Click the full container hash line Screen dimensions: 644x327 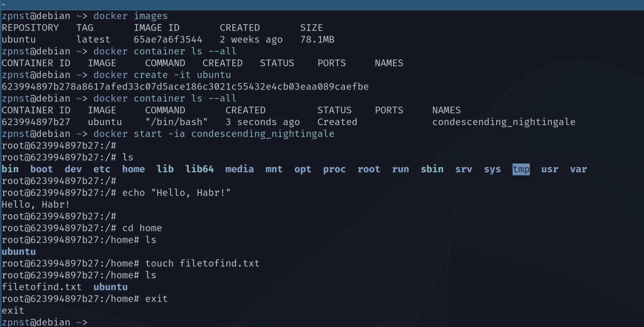(x=185, y=87)
